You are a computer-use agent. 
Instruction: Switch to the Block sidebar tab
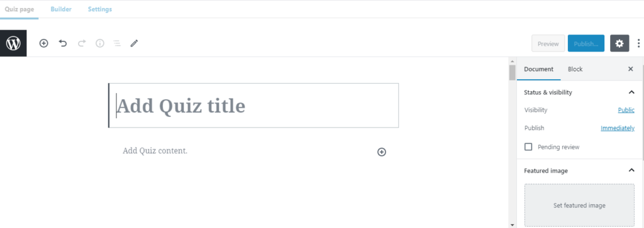pos(575,69)
